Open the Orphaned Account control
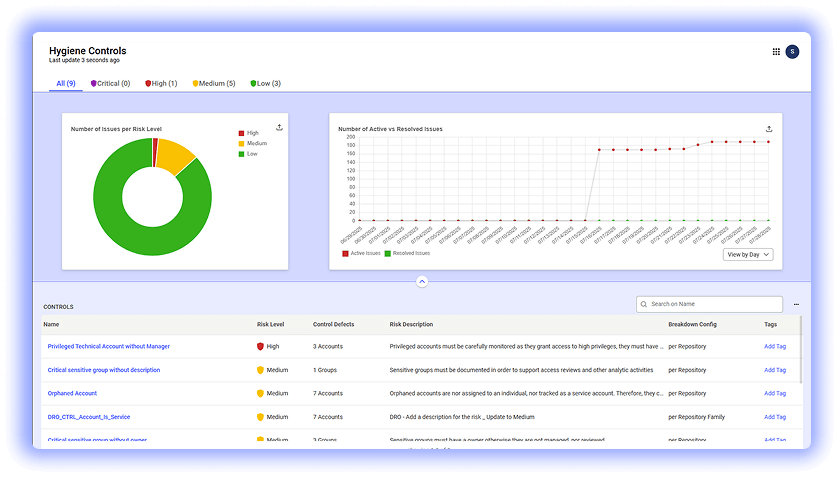Image resolution: width=839 pixels, height=477 pixels. (x=72, y=393)
